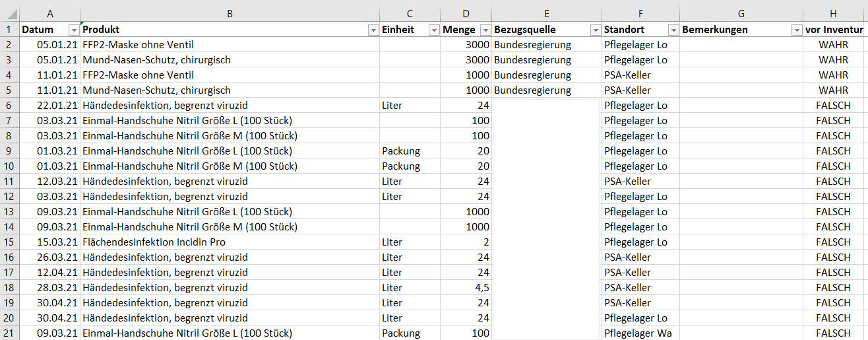The image size is (868, 340).
Task: Open the Einheit filter dropdown
Action: pyautogui.click(x=433, y=30)
